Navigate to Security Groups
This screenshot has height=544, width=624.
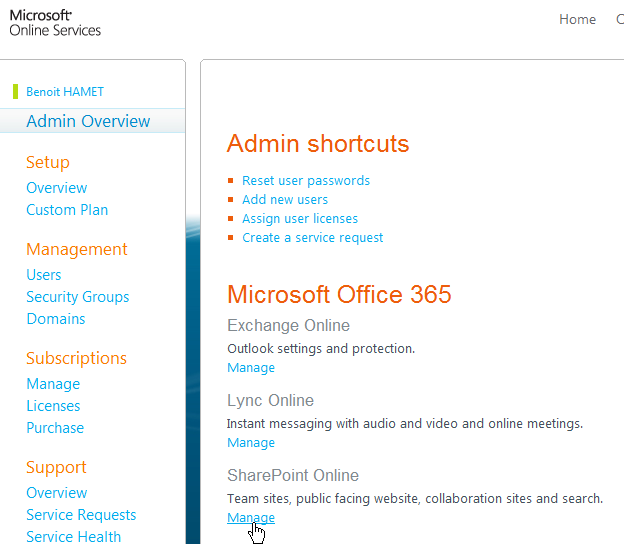click(77, 297)
